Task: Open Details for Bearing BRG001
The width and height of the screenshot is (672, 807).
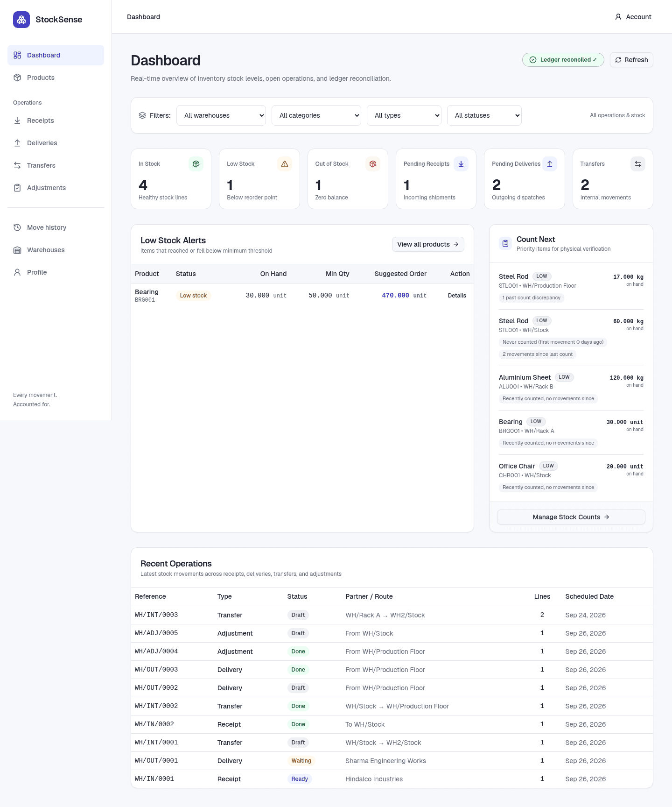Action: [457, 296]
